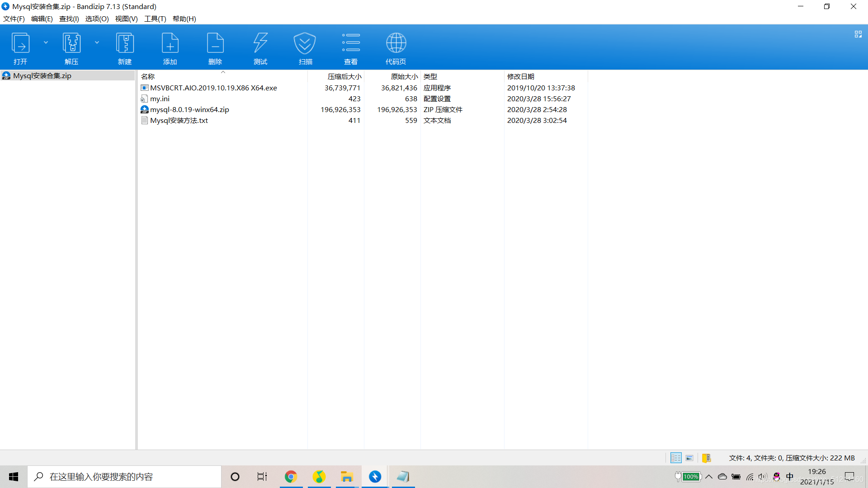Select the MSVBCRT.AIO.2019.10.19.X86 X64.exe file
Image resolution: width=868 pixels, height=488 pixels.
(x=213, y=88)
